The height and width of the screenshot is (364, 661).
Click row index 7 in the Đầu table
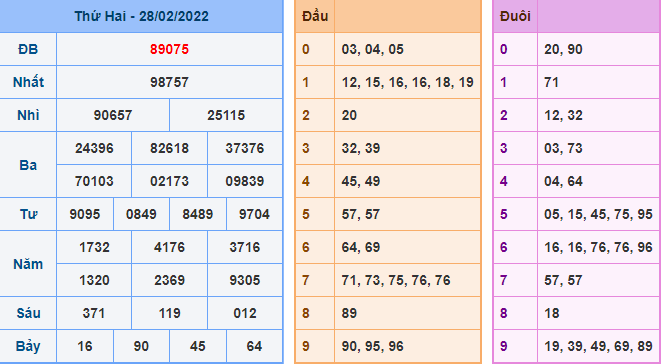point(306,280)
